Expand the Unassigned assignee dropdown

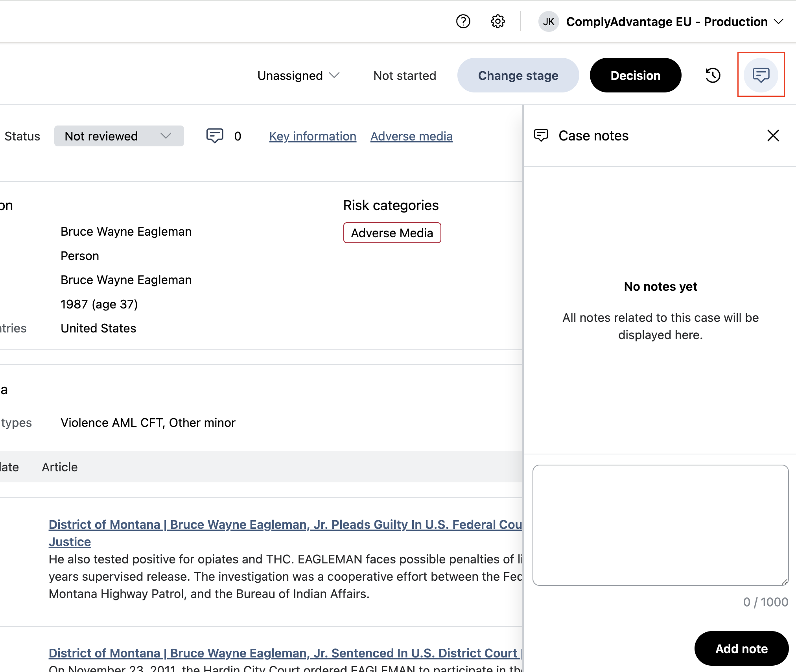pos(298,76)
